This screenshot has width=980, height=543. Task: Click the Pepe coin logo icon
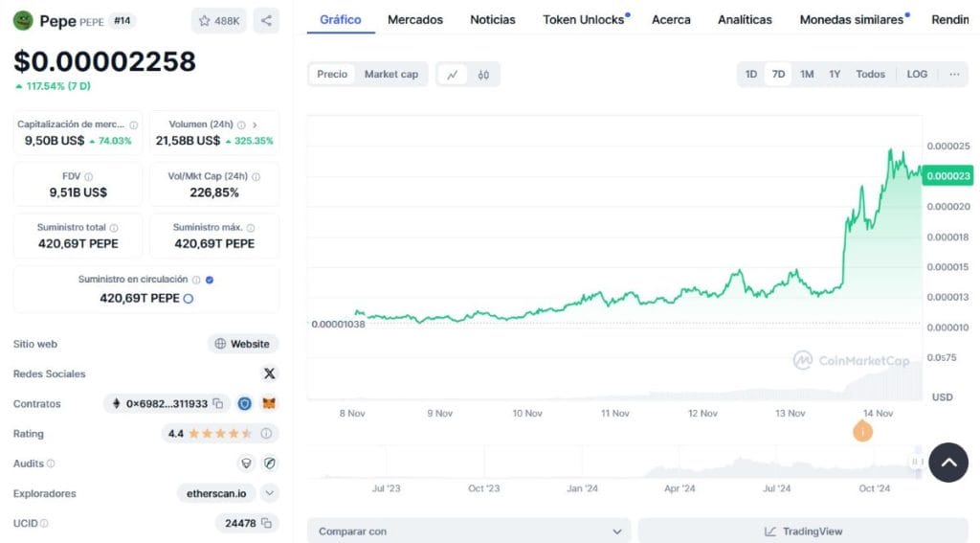tap(23, 21)
